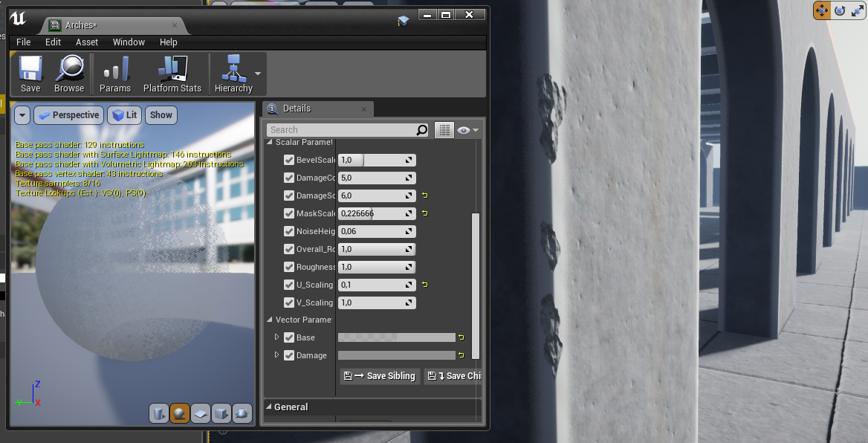Expand the Base vector parameter

pos(277,337)
